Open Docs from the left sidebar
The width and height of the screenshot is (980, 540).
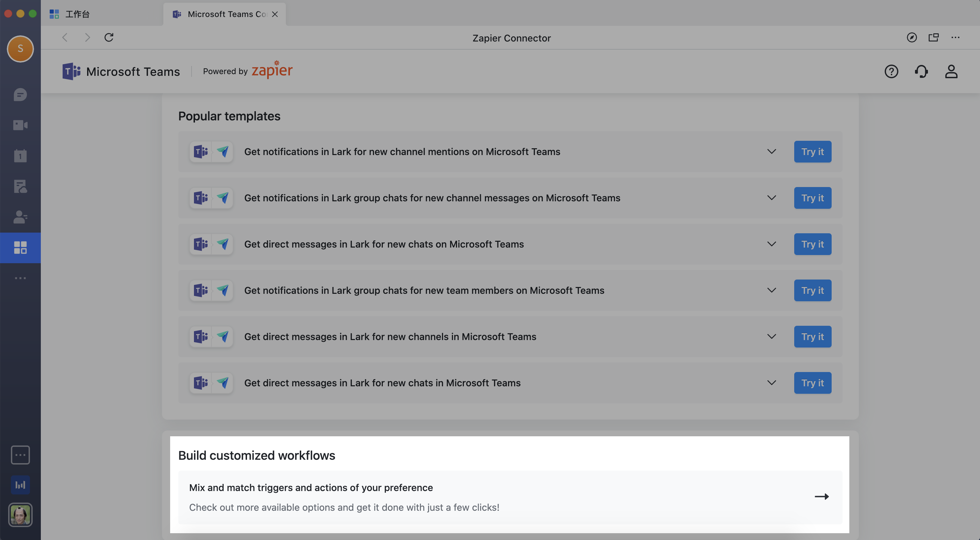point(20,186)
